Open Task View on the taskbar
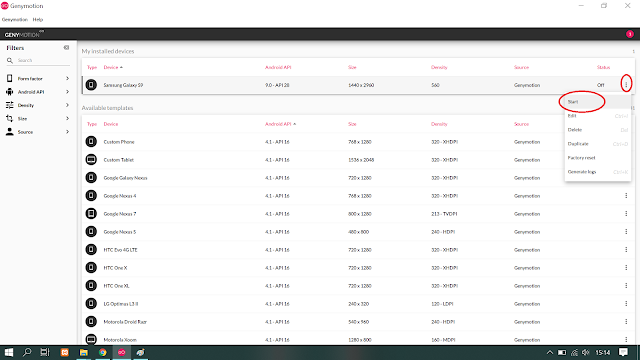Screen dimensions: 640x360 [x=45, y=352]
